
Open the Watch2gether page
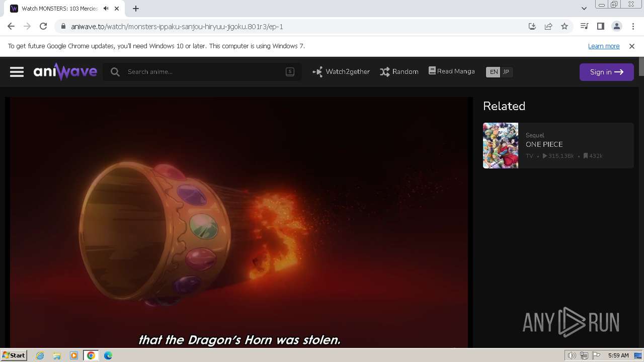[x=341, y=72]
